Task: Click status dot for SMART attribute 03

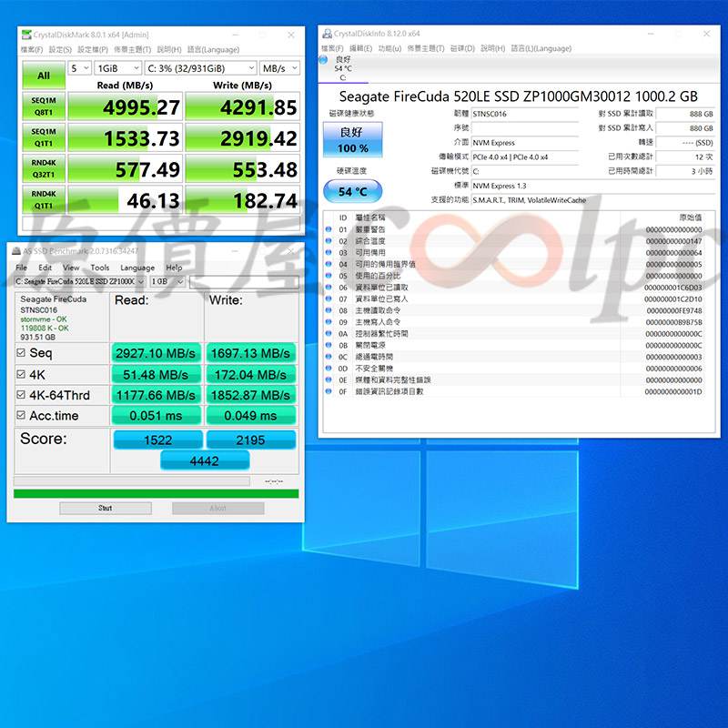Action: tap(329, 253)
